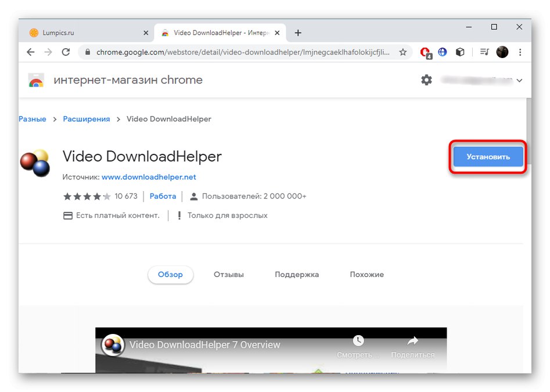Open the Chrome profile avatar

[x=502, y=52]
